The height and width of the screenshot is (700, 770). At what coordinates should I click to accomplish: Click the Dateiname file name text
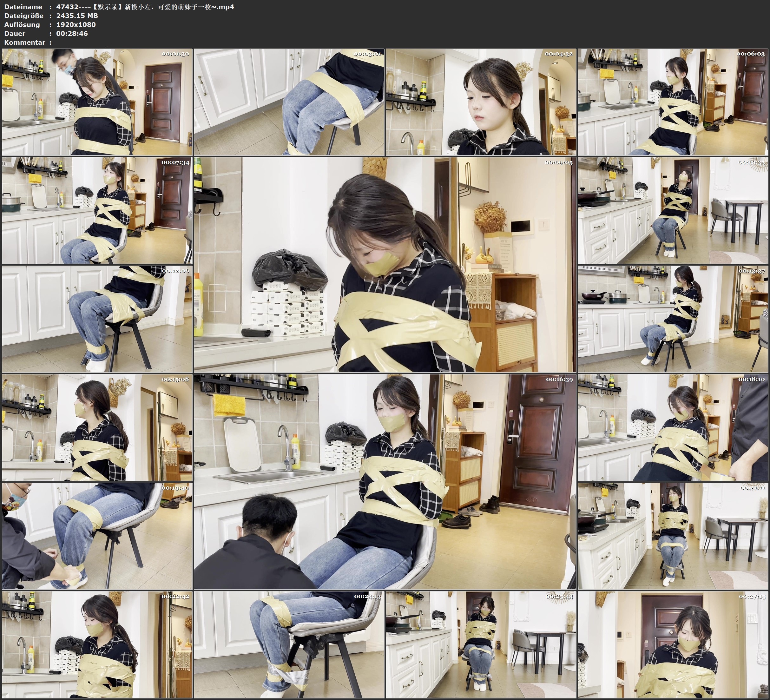pos(145,7)
